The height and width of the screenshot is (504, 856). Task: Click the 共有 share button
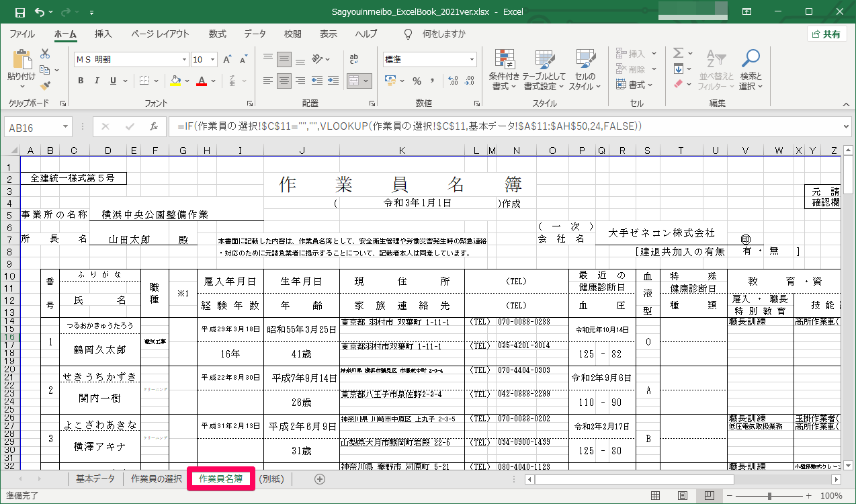(x=826, y=34)
